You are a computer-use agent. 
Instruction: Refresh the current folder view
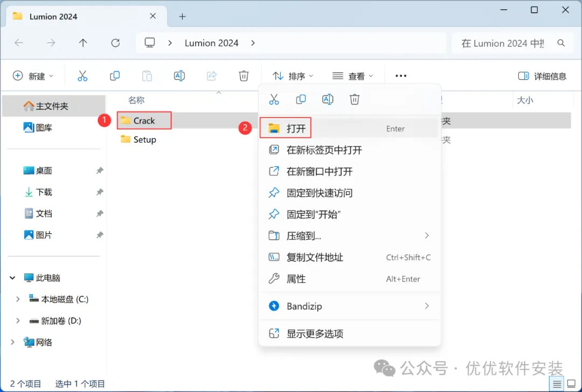pyautogui.click(x=115, y=43)
